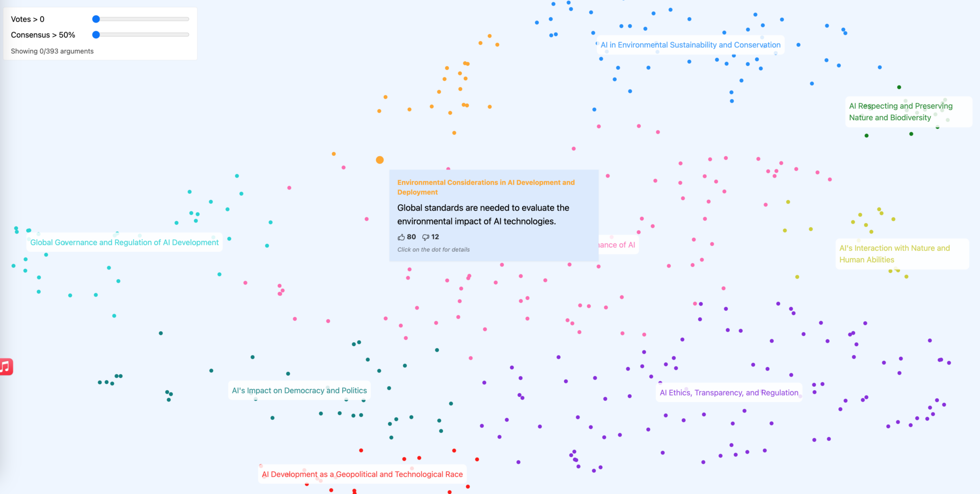Click the right end of the Votes slider track
Image resolution: width=980 pixels, height=494 pixels.
click(188, 19)
